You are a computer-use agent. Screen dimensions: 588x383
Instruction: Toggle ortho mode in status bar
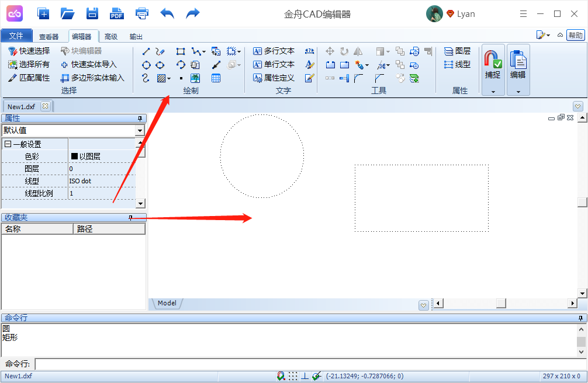pyautogui.click(x=305, y=376)
